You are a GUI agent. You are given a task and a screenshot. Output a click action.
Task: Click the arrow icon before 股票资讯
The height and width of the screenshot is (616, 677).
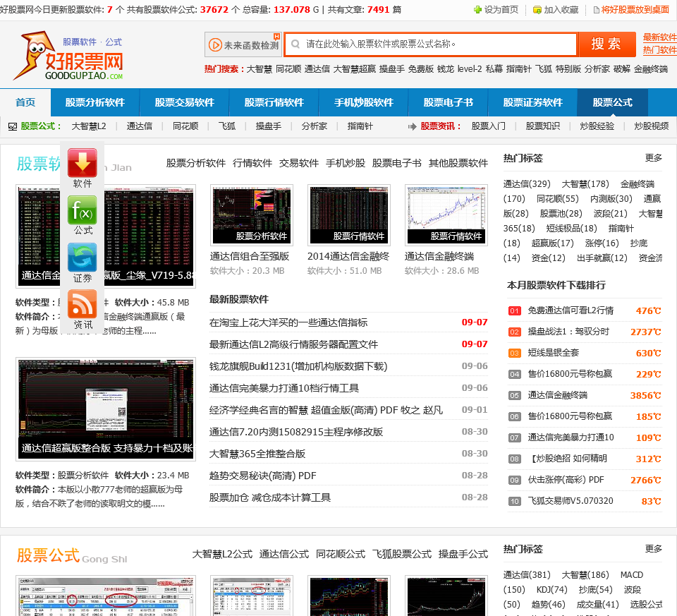point(413,126)
